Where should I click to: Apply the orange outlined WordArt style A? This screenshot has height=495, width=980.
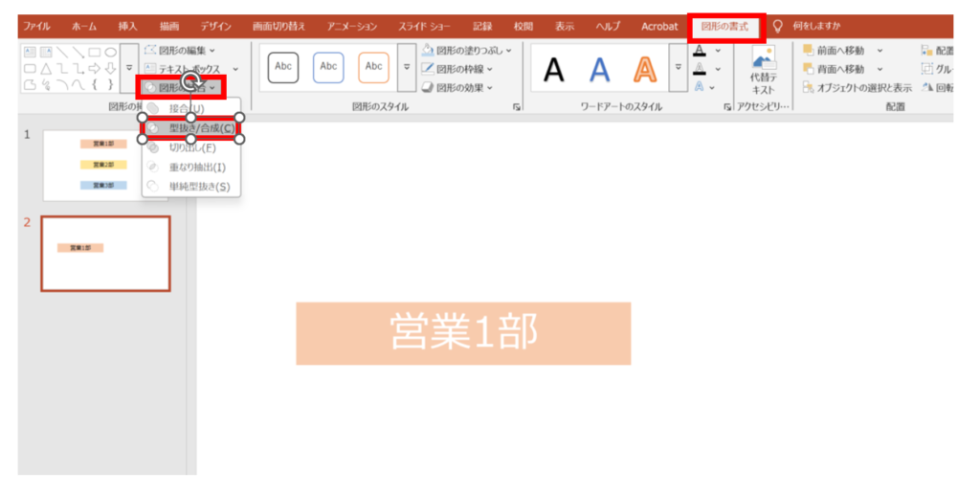click(646, 69)
